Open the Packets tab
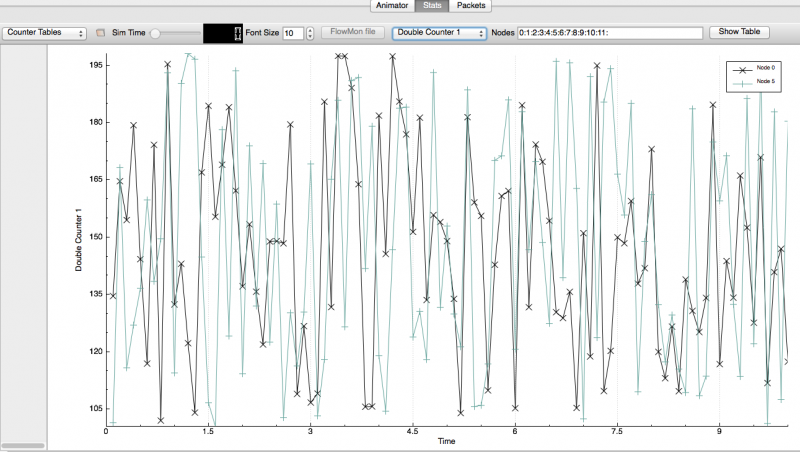800x452 pixels. 471,6
